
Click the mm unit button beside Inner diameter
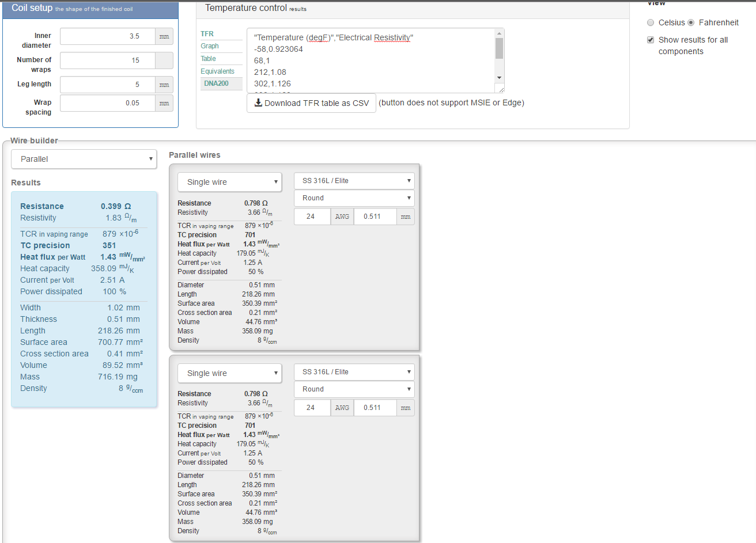point(164,36)
